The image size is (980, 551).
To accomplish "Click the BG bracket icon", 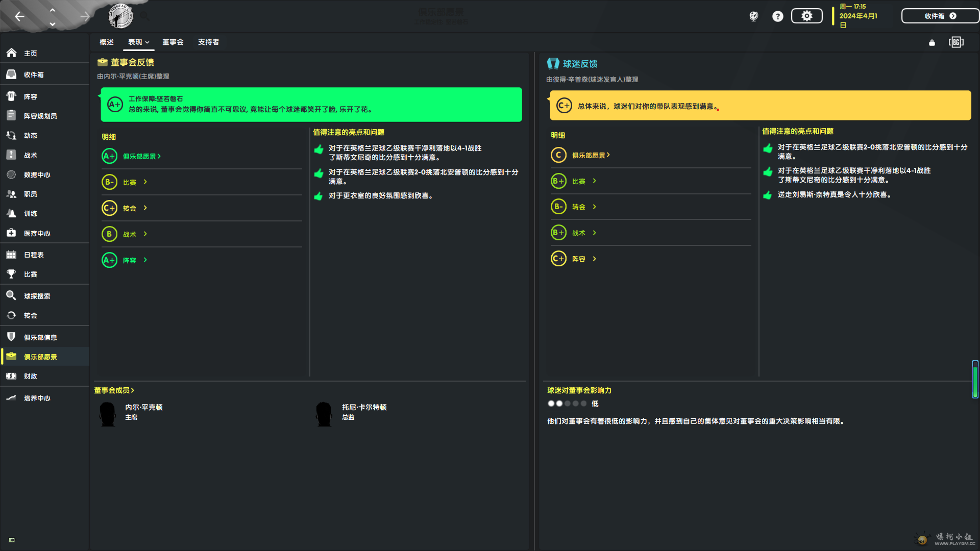I will pos(956,42).
